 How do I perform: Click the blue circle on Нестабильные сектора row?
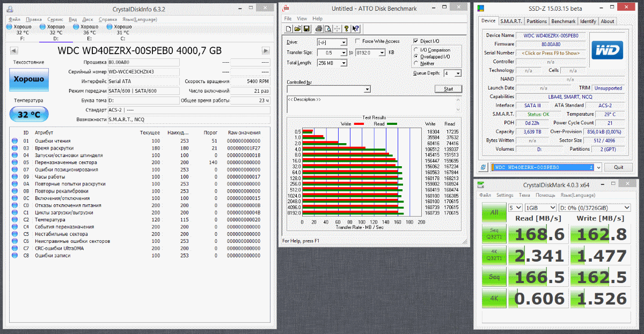14,234
